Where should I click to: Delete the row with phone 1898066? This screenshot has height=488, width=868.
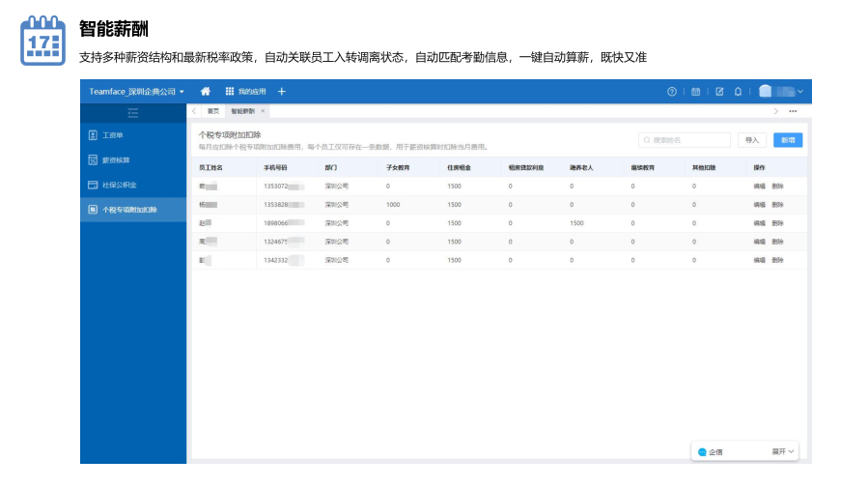coord(778,223)
